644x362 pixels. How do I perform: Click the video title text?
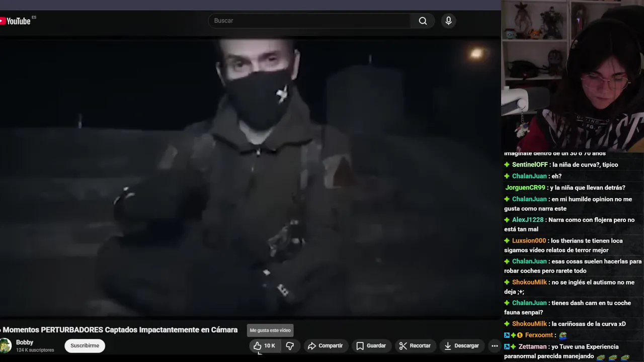pos(119,330)
